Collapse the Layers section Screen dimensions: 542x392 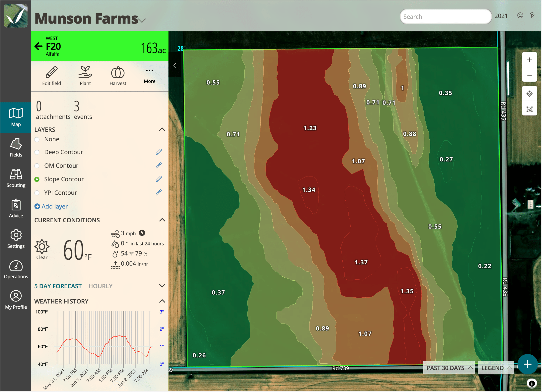(162, 129)
